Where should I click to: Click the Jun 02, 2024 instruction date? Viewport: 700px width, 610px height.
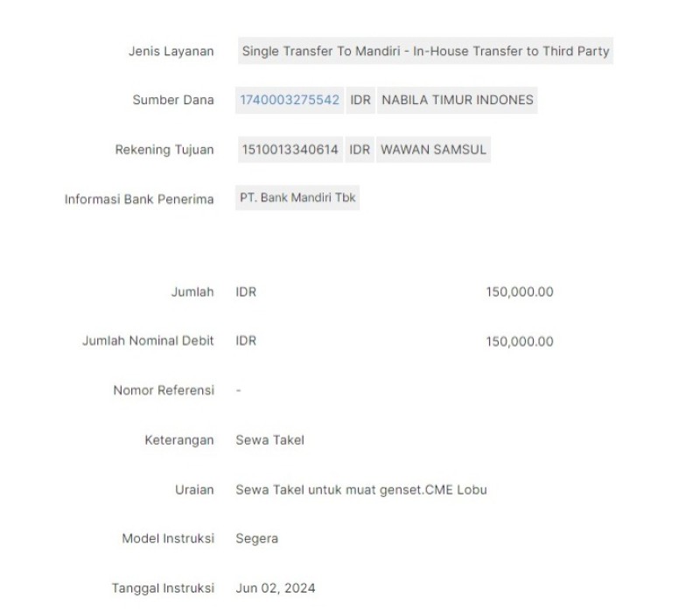point(276,588)
